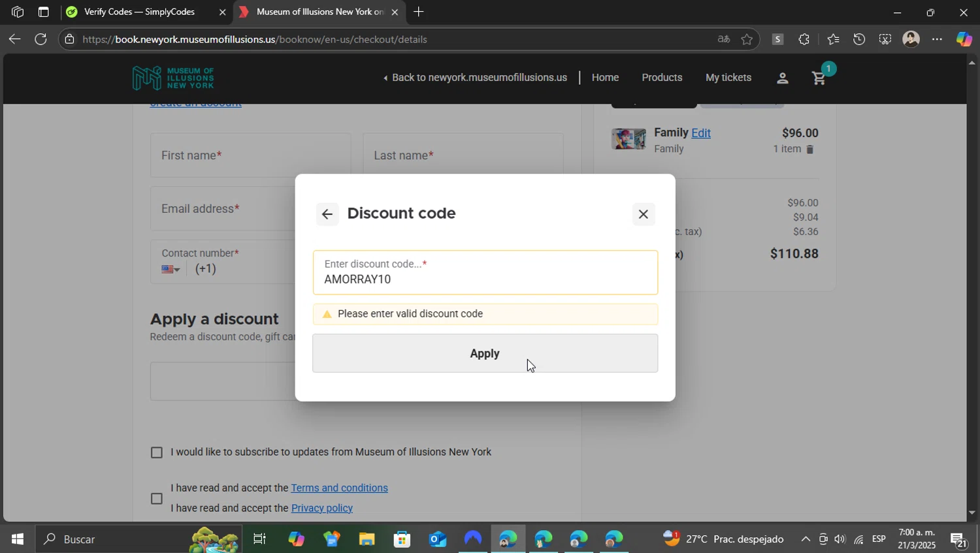
Task: Open the browser extensions puzzle icon
Action: click(804, 39)
